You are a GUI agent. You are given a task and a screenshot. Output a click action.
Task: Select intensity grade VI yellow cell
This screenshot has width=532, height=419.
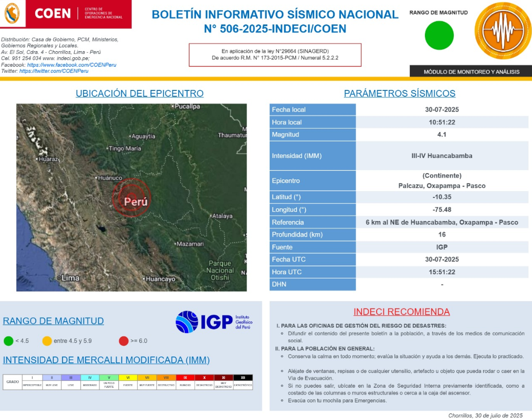click(128, 377)
